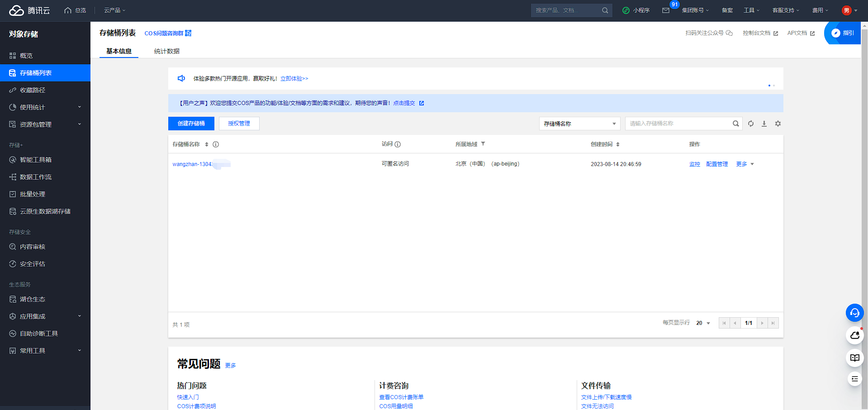Open message mailbox with 91 badge
Viewport: 868px width, 410px height.
pos(666,10)
